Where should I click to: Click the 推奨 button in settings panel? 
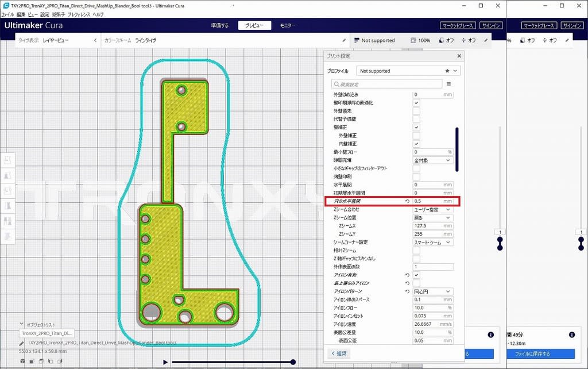[x=339, y=353]
